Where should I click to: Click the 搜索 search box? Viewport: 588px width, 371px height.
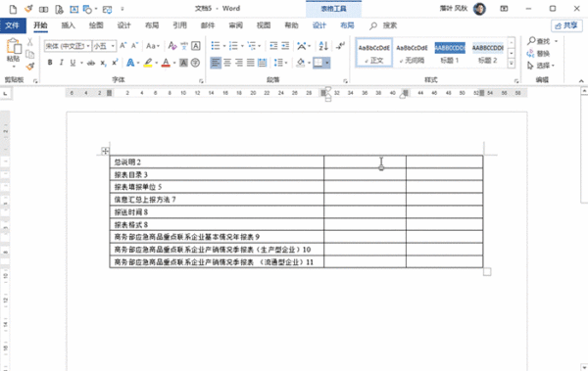point(384,25)
